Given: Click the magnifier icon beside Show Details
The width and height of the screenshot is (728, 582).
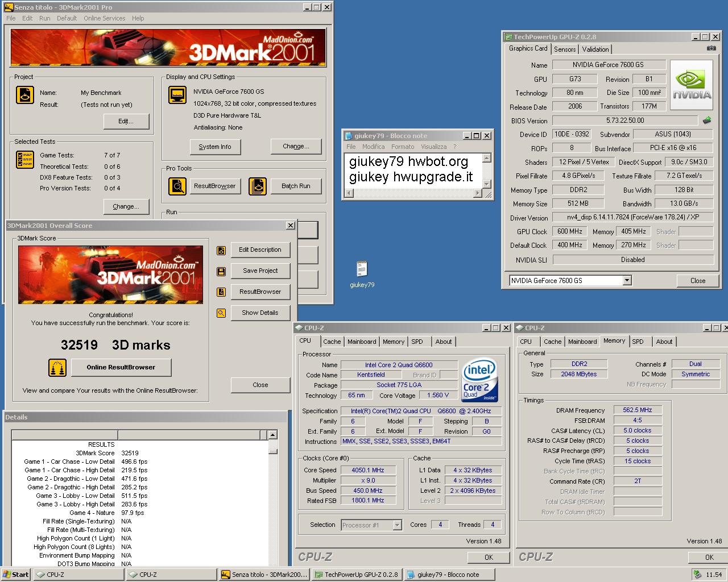Looking at the screenshot, I should (x=221, y=313).
